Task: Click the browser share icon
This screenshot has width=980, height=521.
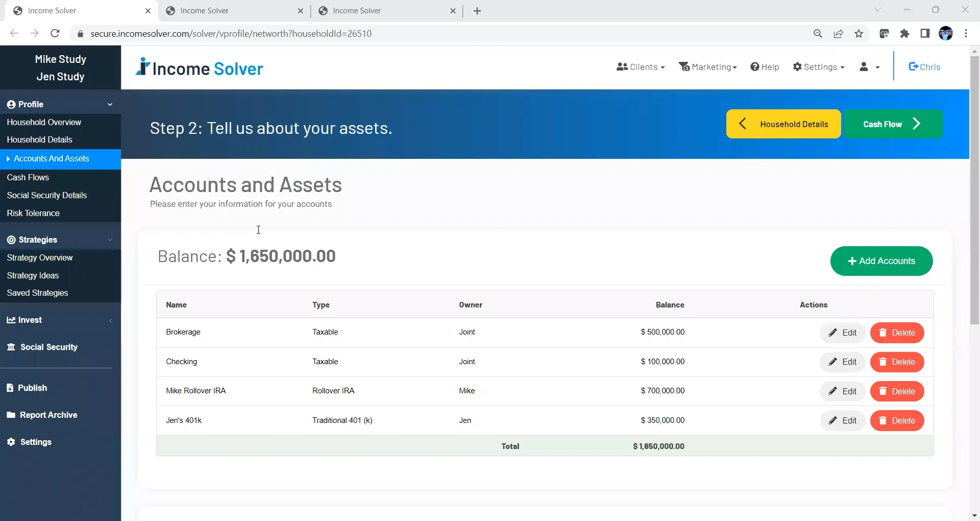Action: tap(838, 33)
